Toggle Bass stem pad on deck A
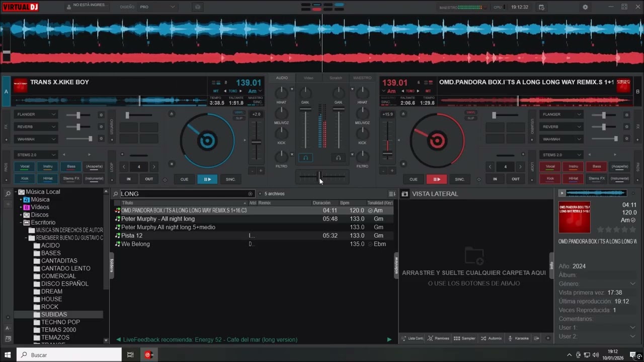The height and width of the screenshot is (362, 644). [x=71, y=166]
